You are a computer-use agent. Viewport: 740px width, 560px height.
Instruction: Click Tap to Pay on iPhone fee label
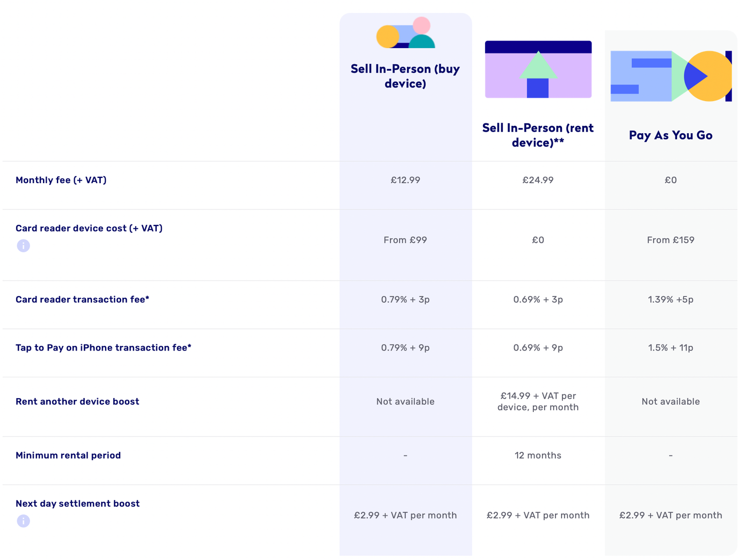coord(103,347)
